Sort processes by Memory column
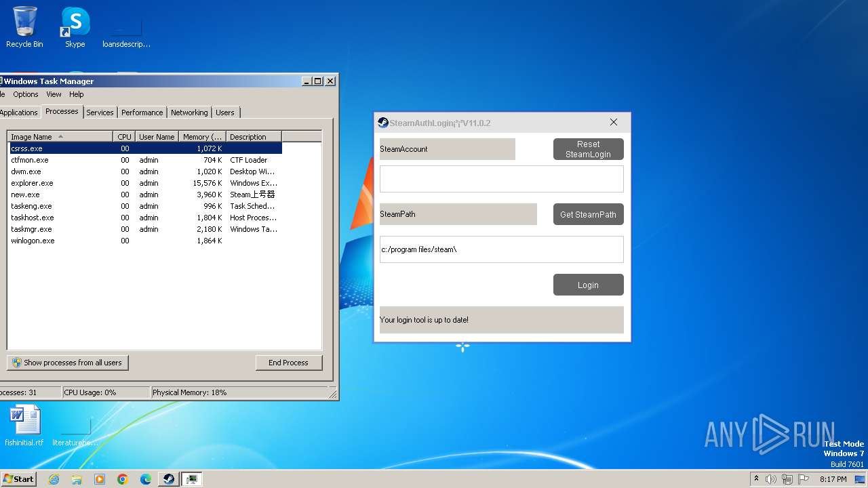Viewport: 868px width, 488px height. point(202,136)
